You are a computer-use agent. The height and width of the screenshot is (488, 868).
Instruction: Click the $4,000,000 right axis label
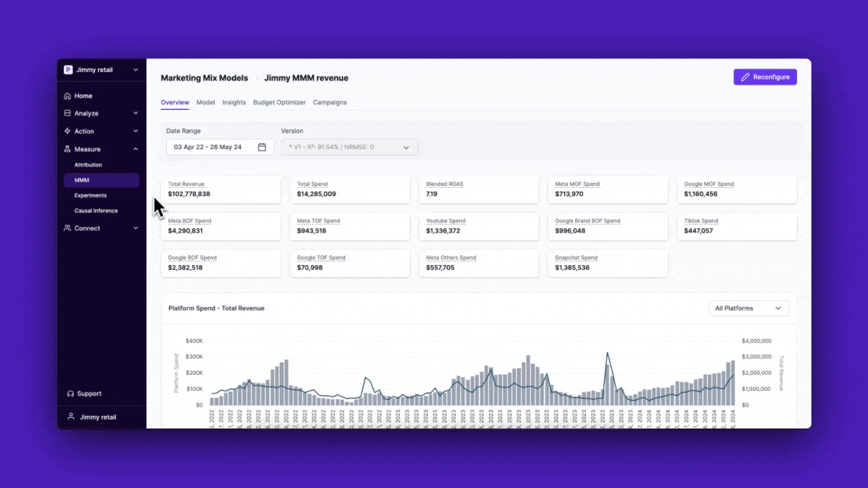point(757,341)
